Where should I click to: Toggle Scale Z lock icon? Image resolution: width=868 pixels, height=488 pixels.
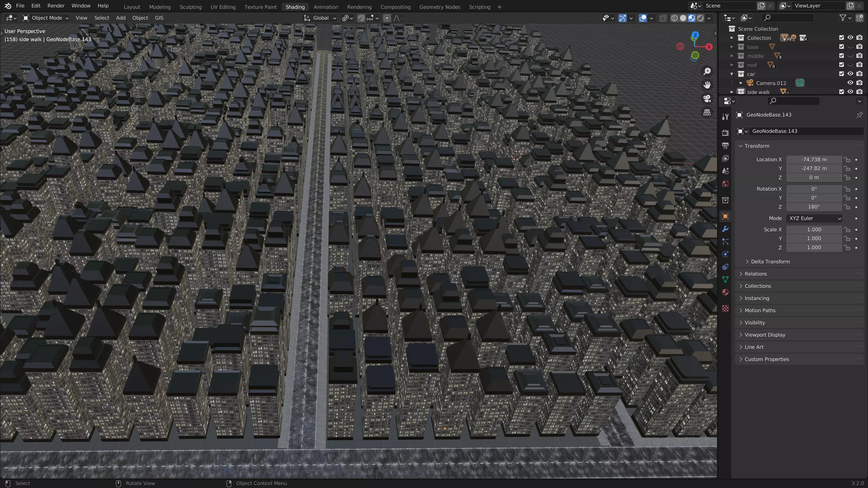847,248
